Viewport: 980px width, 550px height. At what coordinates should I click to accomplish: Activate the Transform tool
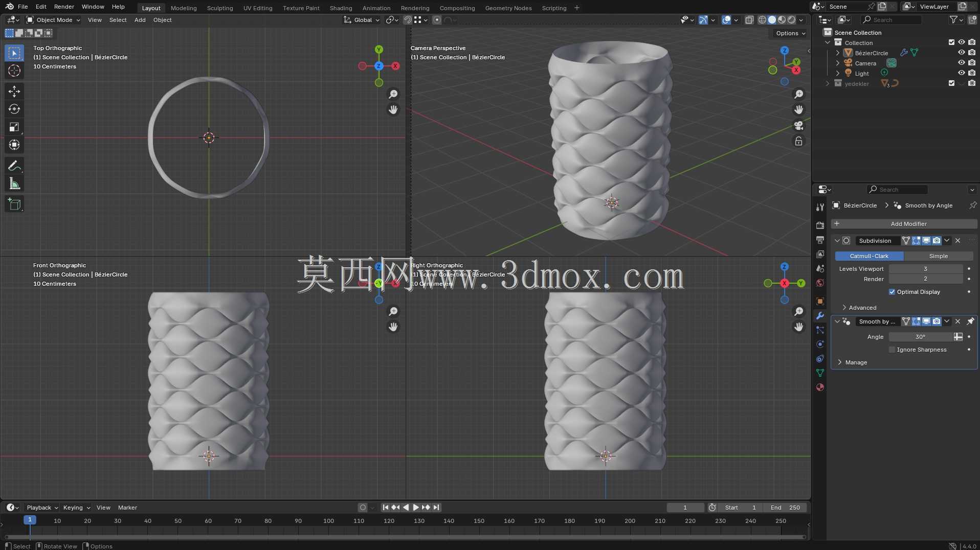click(x=14, y=145)
